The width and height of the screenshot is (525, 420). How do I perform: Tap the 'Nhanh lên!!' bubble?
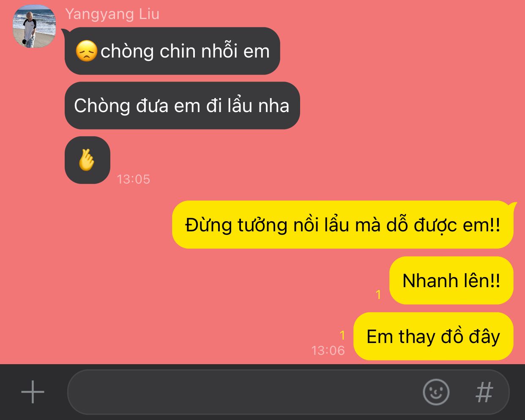pos(451,280)
